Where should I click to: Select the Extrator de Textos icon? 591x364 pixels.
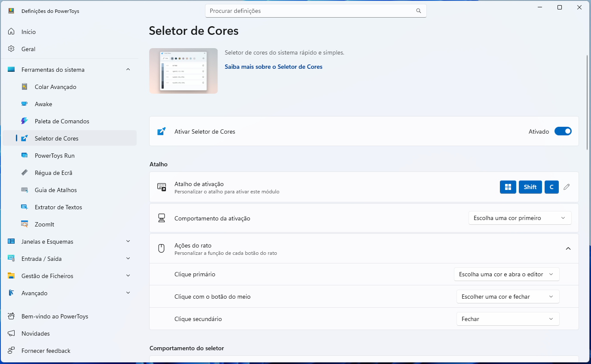coord(25,207)
